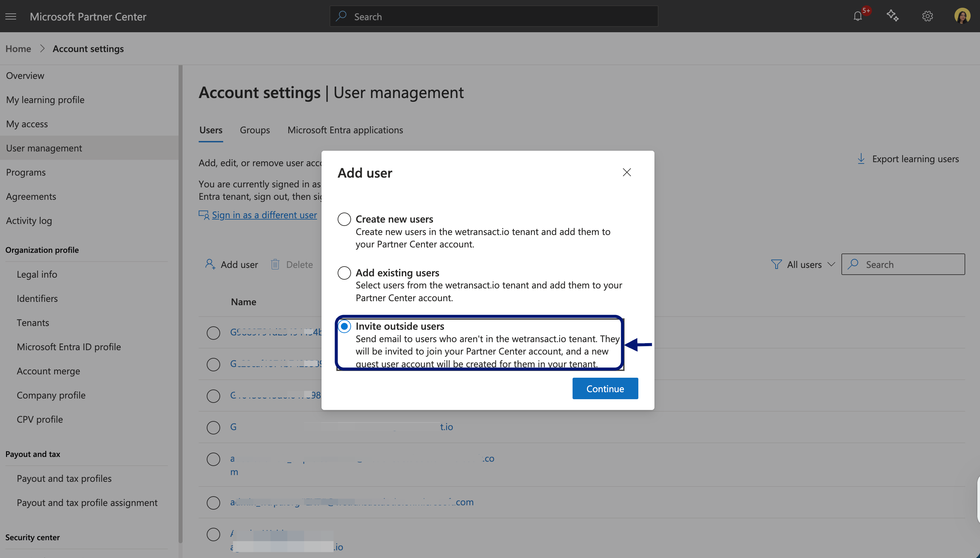The width and height of the screenshot is (980, 558).
Task: Click the sidebar vertical scrollbar
Action: coord(180,304)
